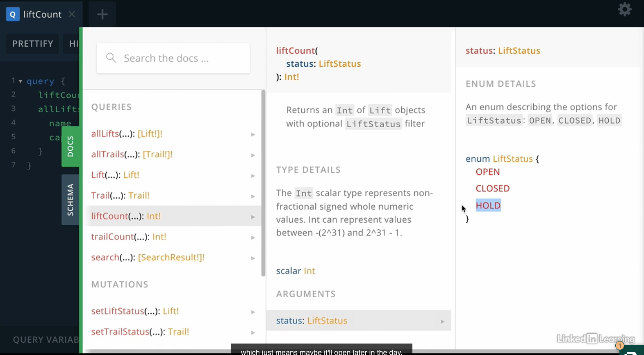Click the search magnifier icon in docs
The image size is (644, 355).
pyautogui.click(x=111, y=57)
